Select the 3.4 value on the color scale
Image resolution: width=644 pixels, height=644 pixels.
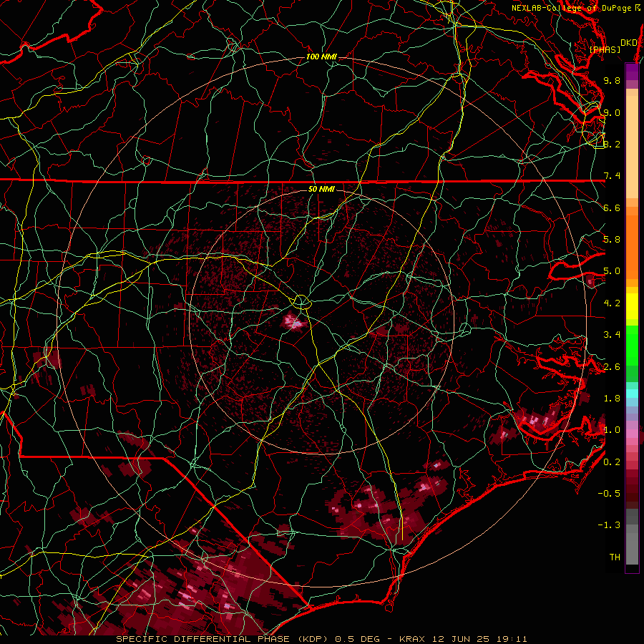point(612,335)
